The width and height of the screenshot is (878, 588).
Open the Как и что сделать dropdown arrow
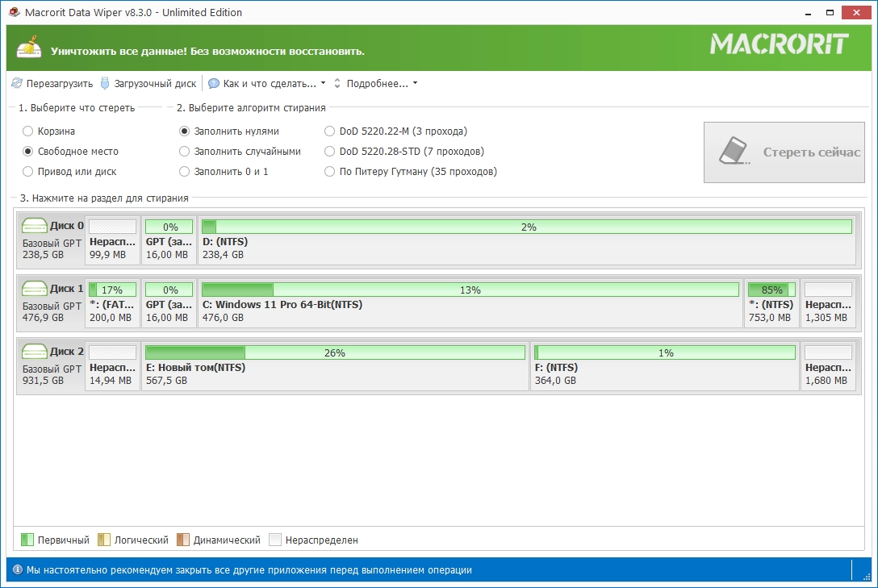[323, 83]
